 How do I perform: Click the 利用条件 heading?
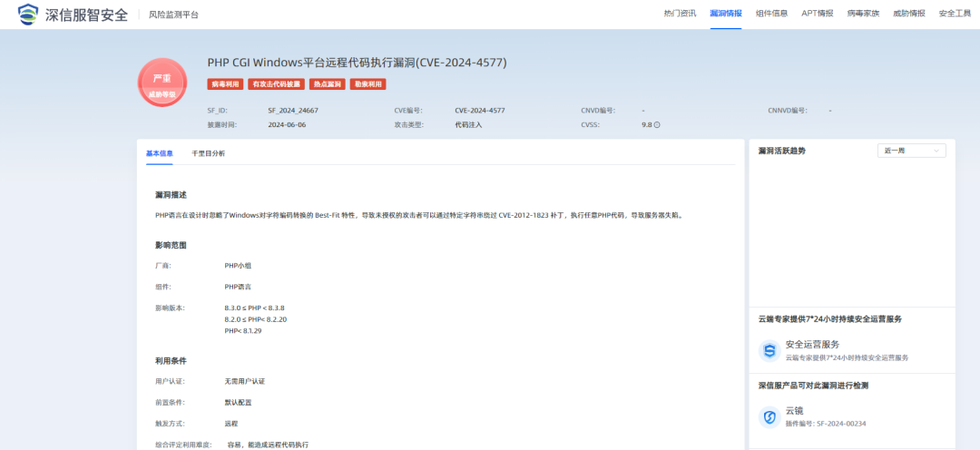pyautogui.click(x=171, y=360)
